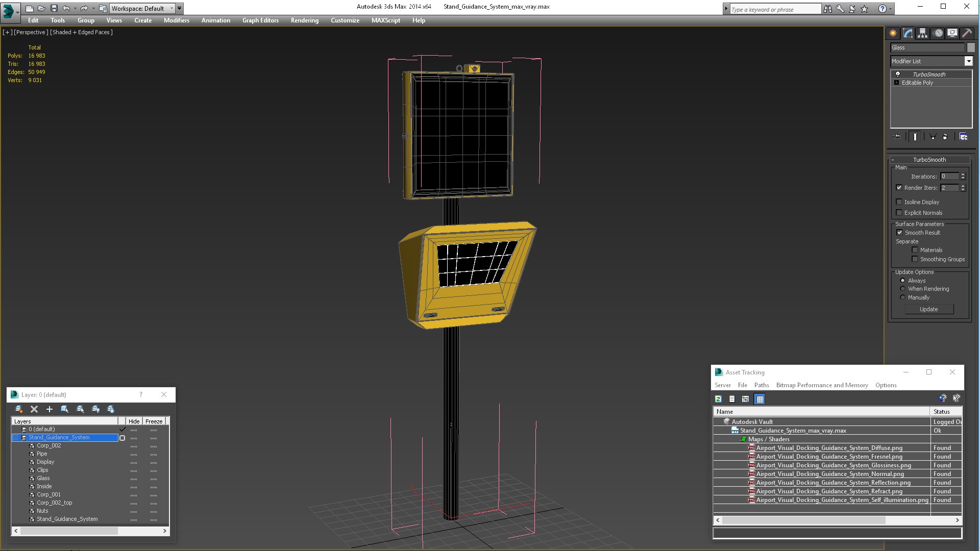The image size is (980, 551).
Task: Toggle Show End Result icon in modifier stack
Action: click(x=915, y=137)
